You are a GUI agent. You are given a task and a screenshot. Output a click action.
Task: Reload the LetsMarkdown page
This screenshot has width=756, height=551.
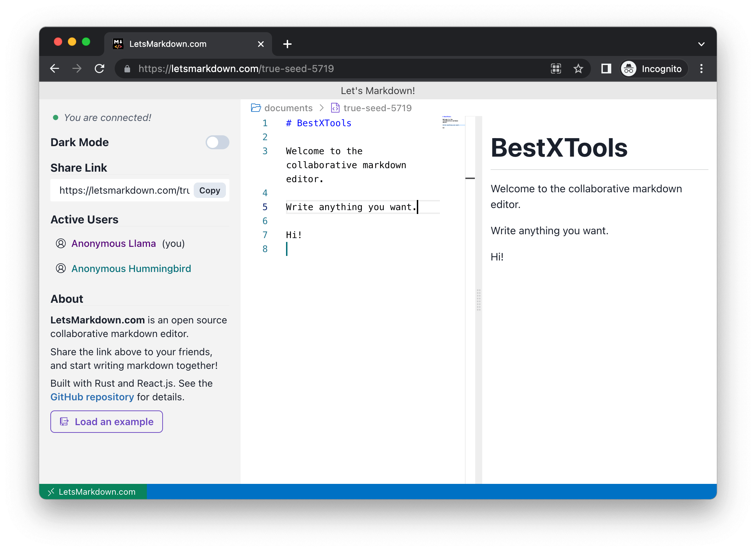(100, 69)
